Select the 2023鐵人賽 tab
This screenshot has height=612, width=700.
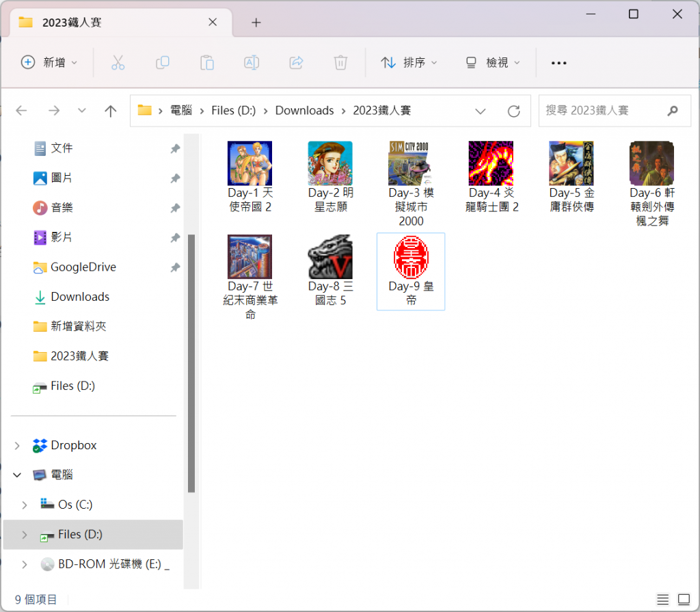pyautogui.click(x=120, y=23)
